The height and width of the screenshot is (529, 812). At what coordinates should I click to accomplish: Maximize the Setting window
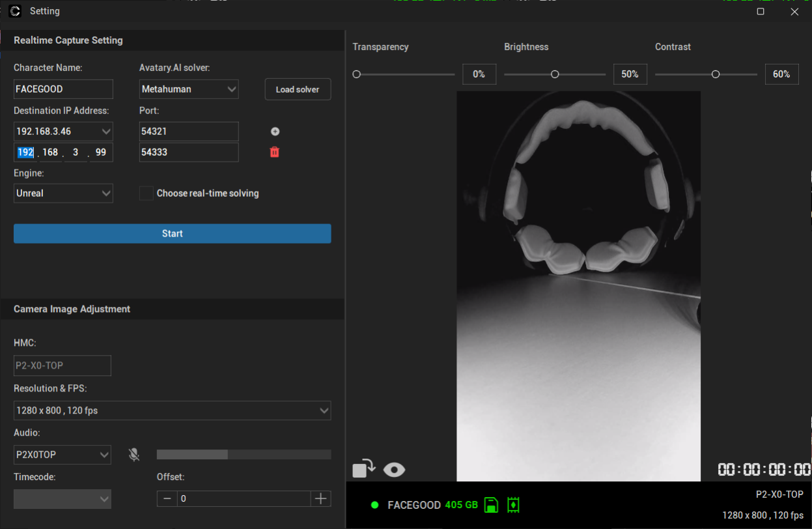point(761,12)
